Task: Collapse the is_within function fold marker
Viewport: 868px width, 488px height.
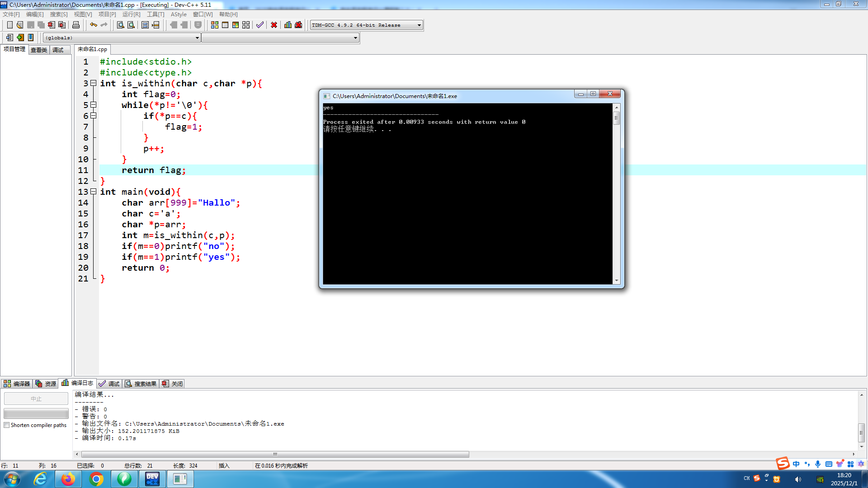Action: (94, 83)
